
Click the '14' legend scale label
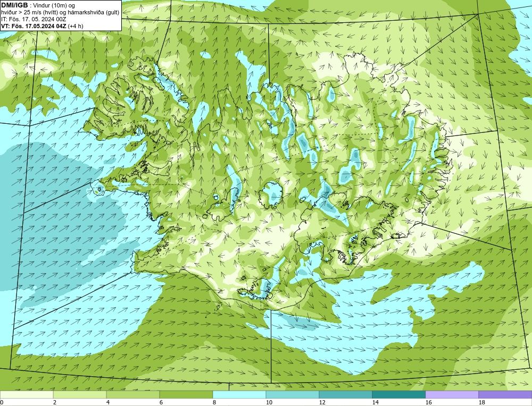click(375, 402)
